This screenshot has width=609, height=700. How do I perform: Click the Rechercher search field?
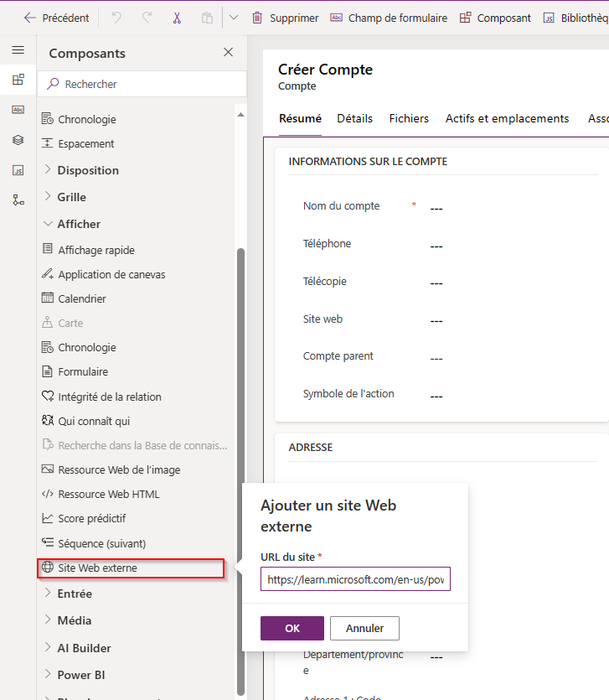(142, 84)
